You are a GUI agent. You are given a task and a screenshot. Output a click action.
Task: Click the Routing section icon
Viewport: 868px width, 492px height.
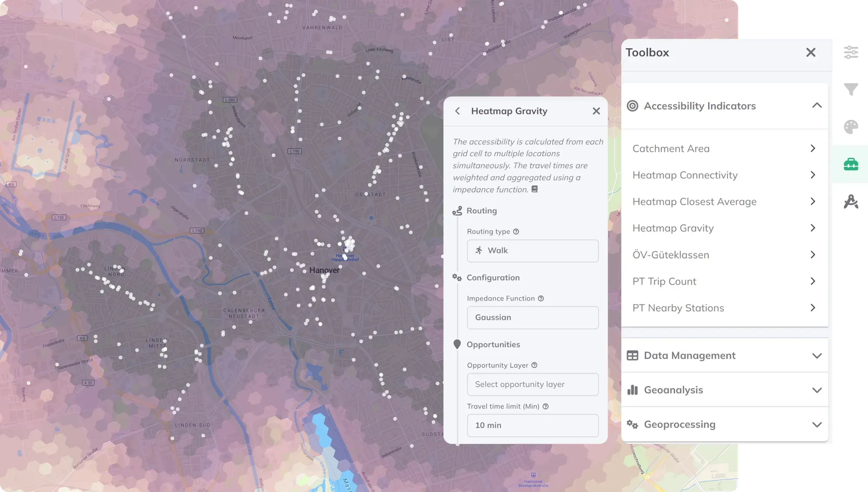457,211
